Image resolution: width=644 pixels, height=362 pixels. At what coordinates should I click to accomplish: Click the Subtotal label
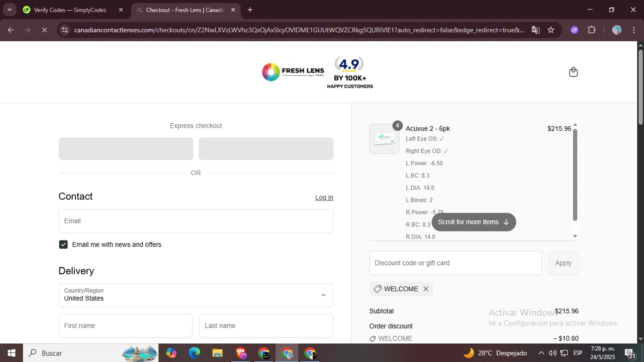click(x=381, y=311)
